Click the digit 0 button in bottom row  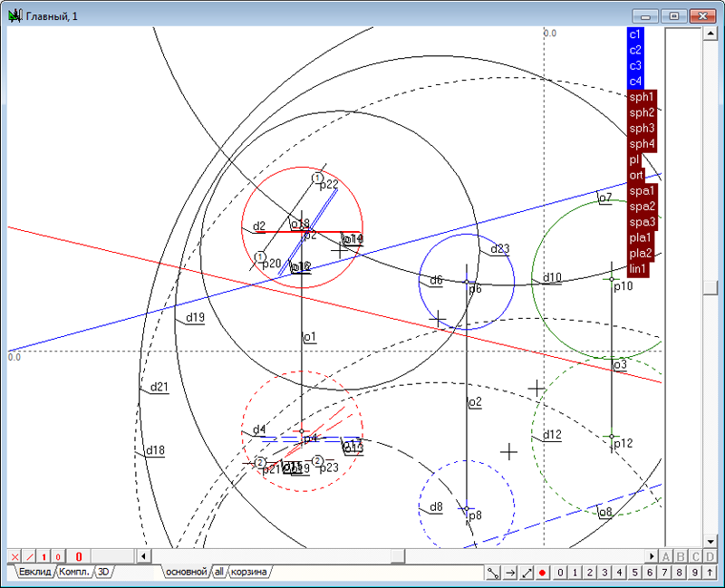click(560, 573)
